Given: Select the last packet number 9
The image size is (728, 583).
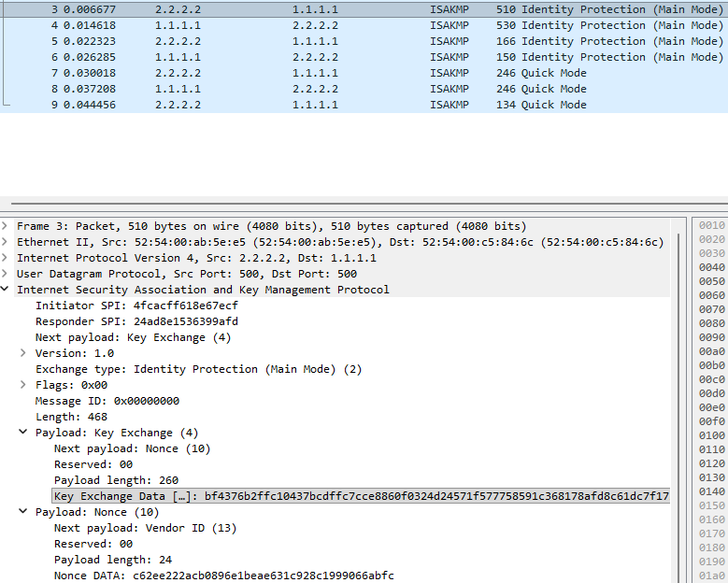Looking at the screenshot, I should (x=280, y=105).
